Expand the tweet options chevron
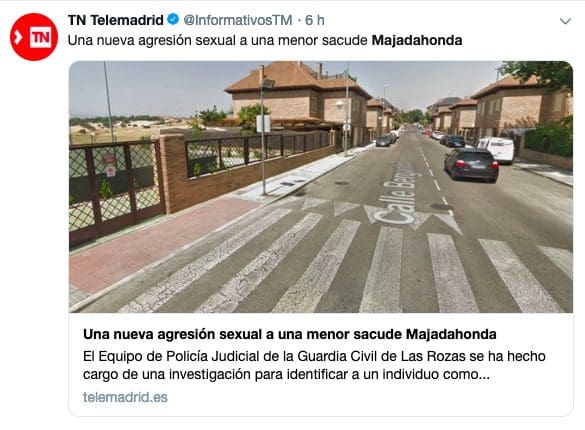 (x=565, y=21)
